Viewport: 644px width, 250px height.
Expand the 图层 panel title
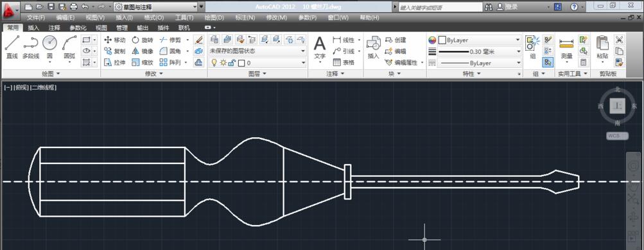(257, 74)
